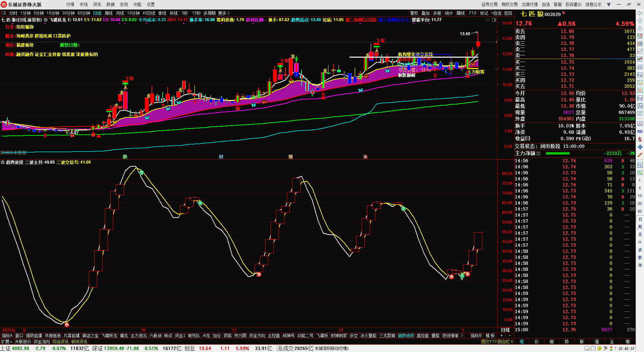Open the yellow message box status icon

(x=587, y=349)
